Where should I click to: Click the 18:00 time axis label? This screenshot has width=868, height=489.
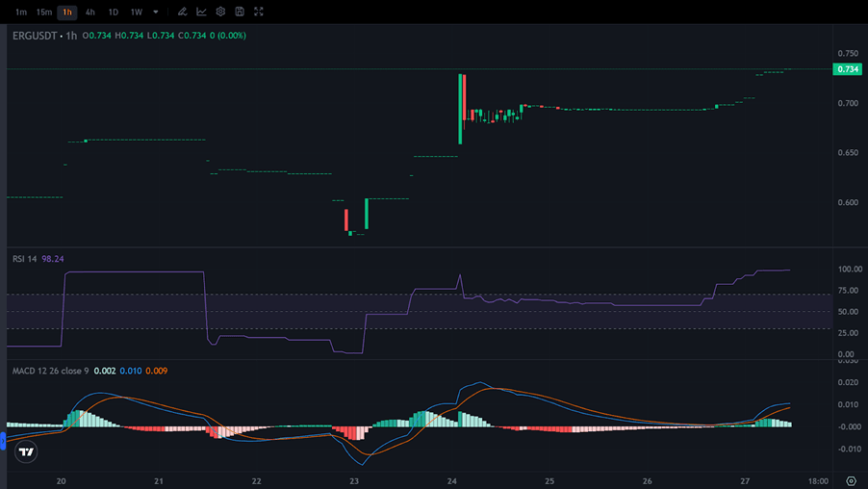tap(818, 480)
